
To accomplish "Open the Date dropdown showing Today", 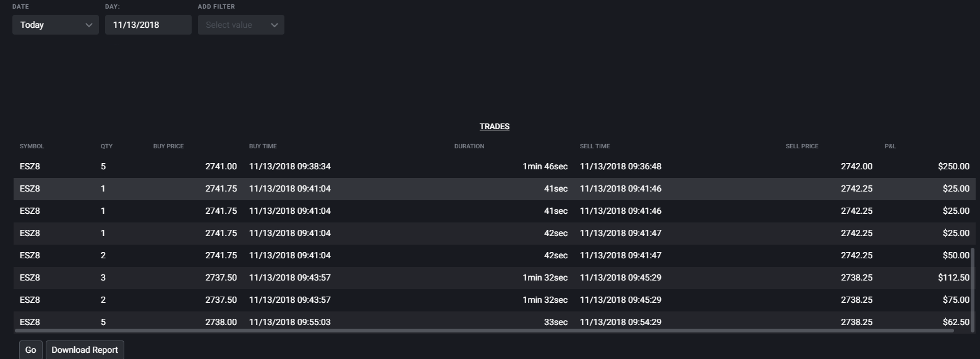I will point(55,25).
